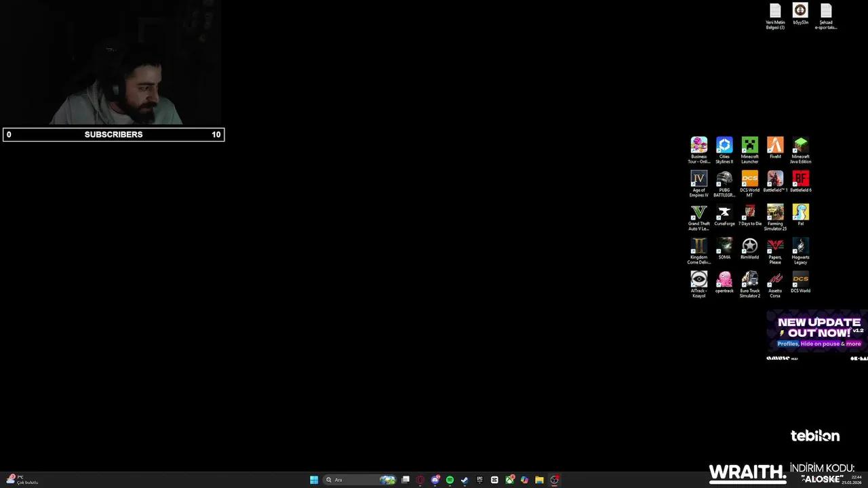Viewport: 868px width, 488px height.
Task: Open Papers, Please desktop shortcut
Action: pyautogui.click(x=775, y=246)
